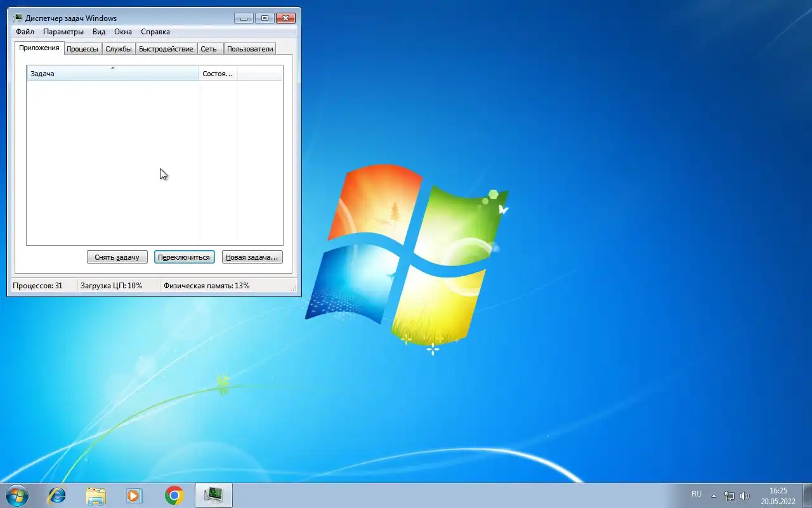Launch Windows Media Player from taskbar
Image resolution: width=812 pixels, height=508 pixels.
[134, 495]
